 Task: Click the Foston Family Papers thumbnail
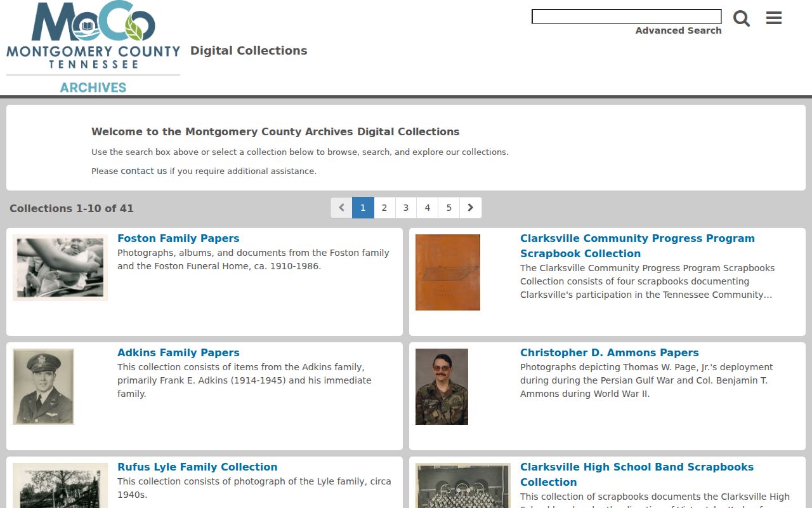tap(60, 267)
